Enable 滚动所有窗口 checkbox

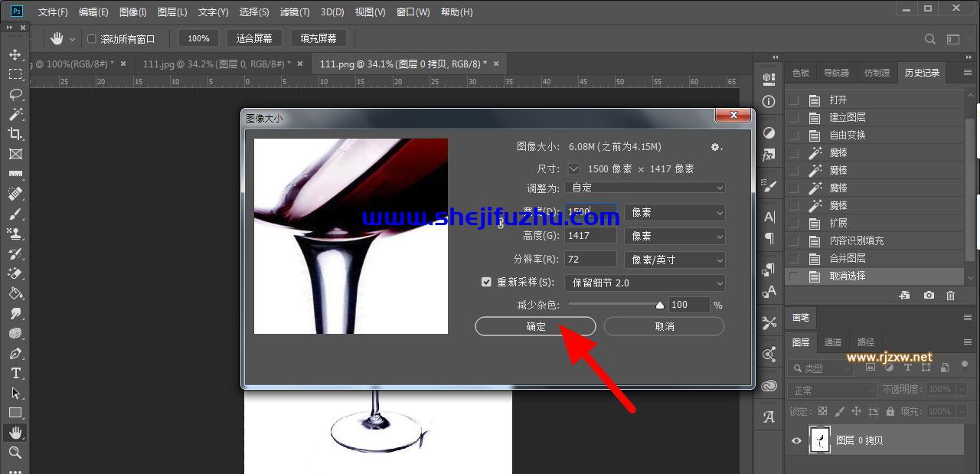92,39
